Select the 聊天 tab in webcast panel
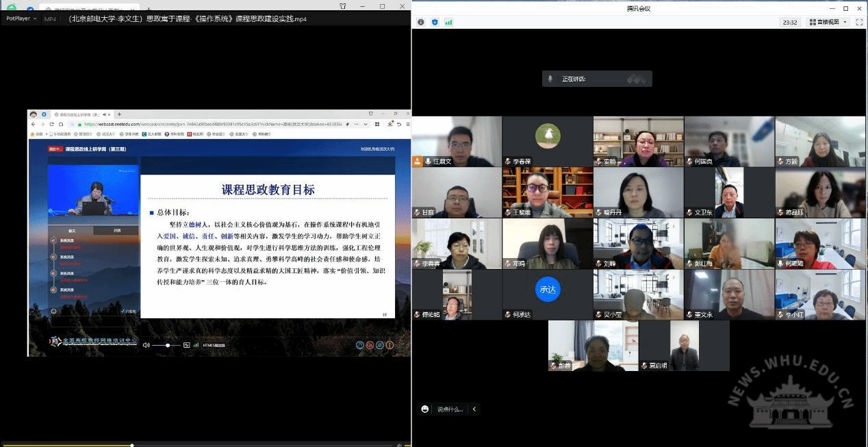 71,231
